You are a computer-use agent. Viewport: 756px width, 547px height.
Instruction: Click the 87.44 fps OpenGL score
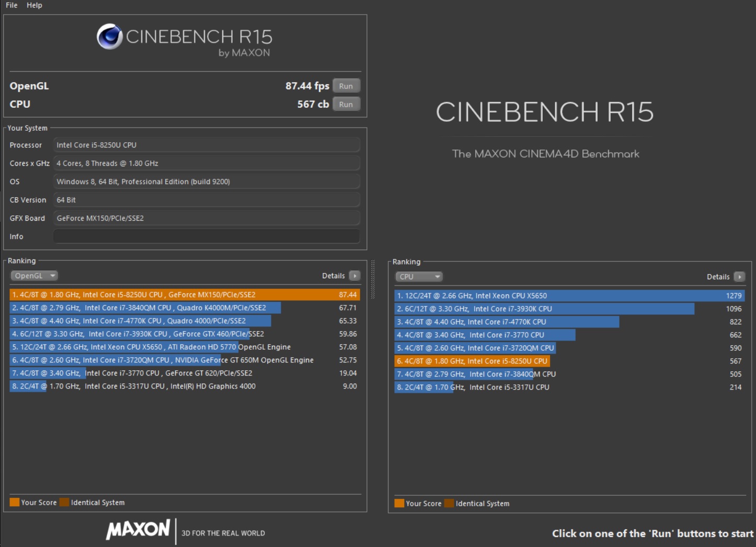307,86
